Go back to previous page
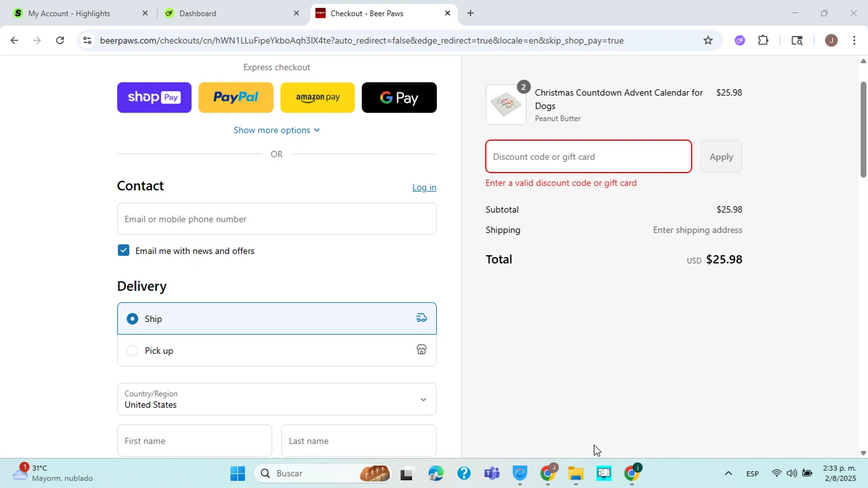The width and height of the screenshot is (868, 488). coord(14,41)
